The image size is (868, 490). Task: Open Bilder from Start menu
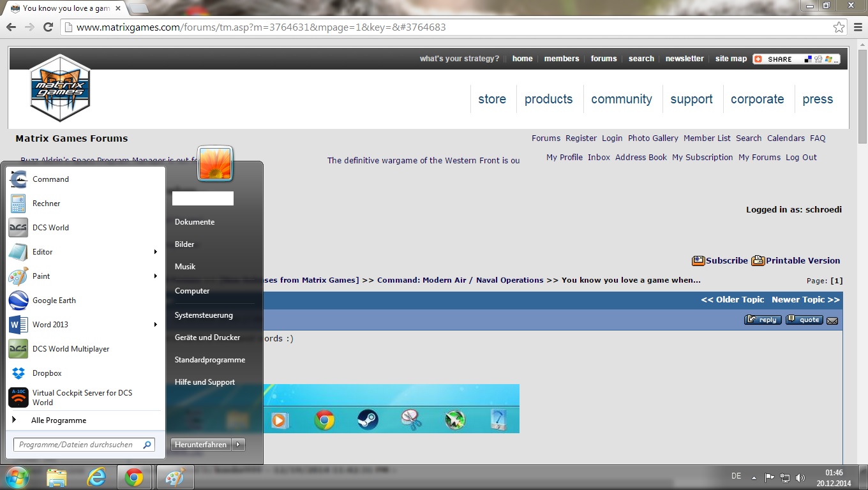click(x=184, y=244)
